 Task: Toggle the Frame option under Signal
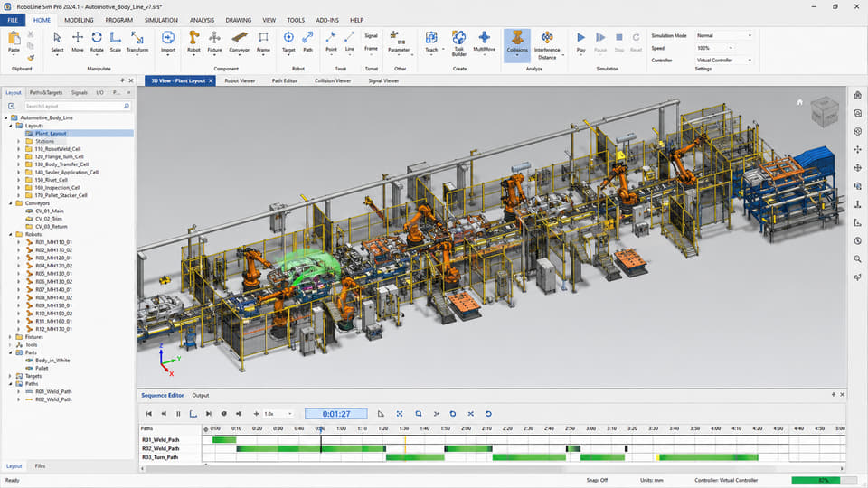click(x=371, y=48)
